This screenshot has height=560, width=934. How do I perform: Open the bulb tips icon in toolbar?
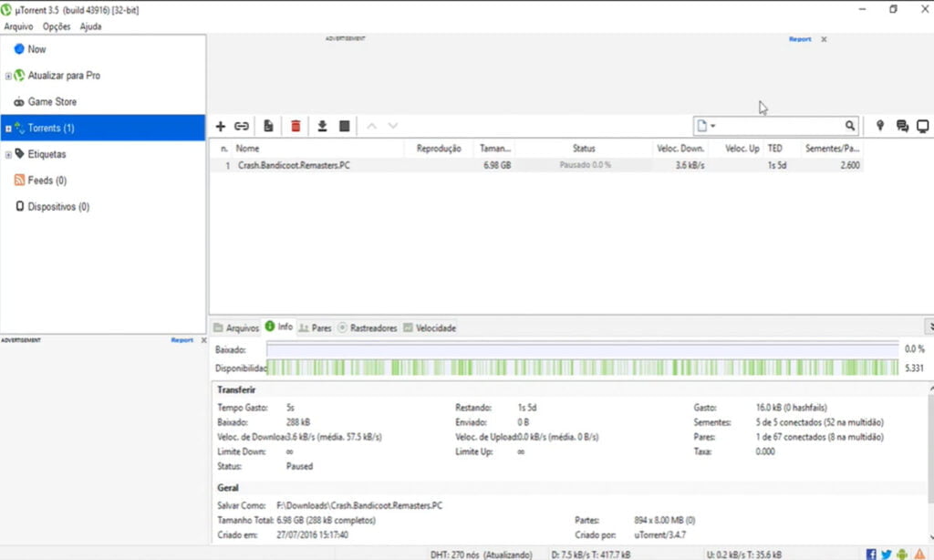tap(880, 126)
